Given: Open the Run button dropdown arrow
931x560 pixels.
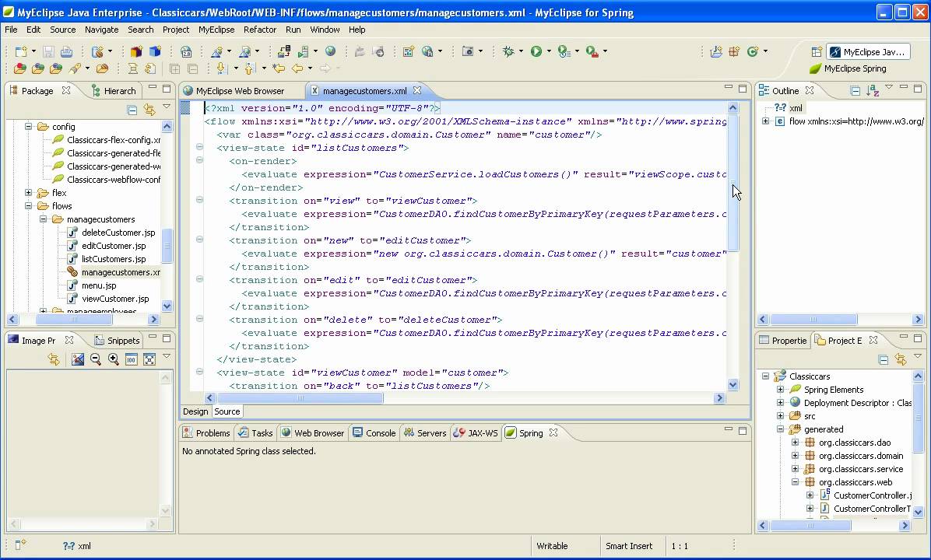Looking at the screenshot, I should point(549,51).
